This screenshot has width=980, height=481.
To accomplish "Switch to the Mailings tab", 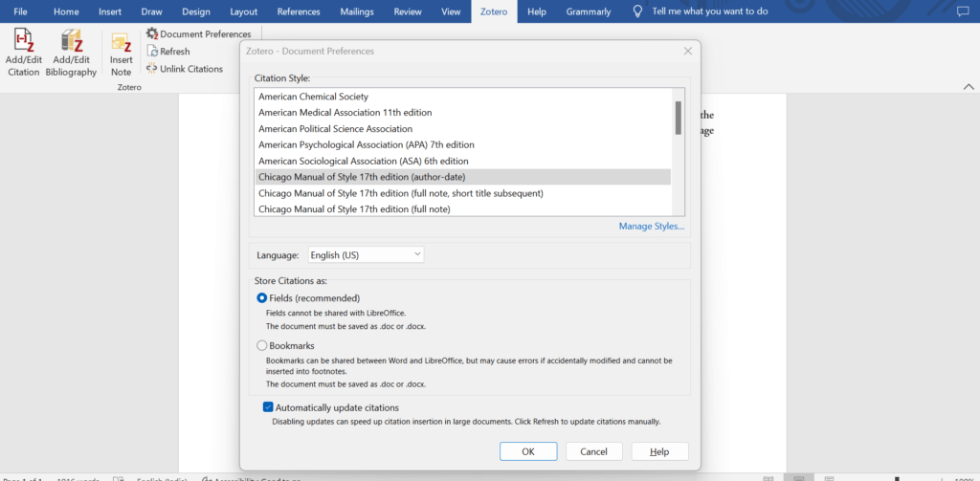I will click(357, 11).
